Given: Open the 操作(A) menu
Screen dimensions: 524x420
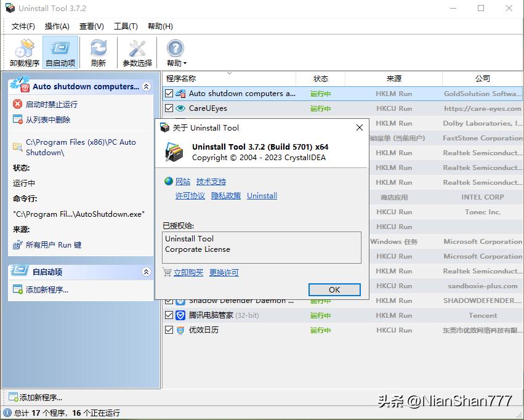Looking at the screenshot, I should pos(57,26).
